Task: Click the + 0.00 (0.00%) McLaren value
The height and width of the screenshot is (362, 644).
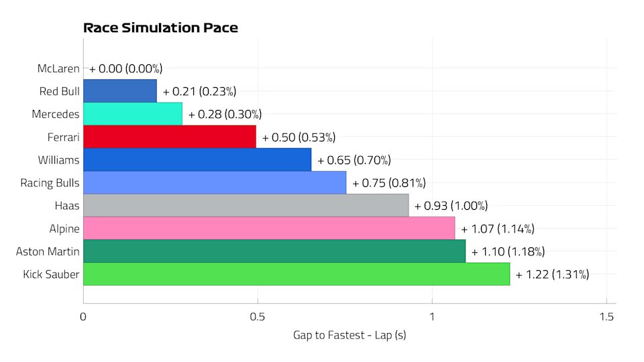Action: pyautogui.click(x=125, y=68)
